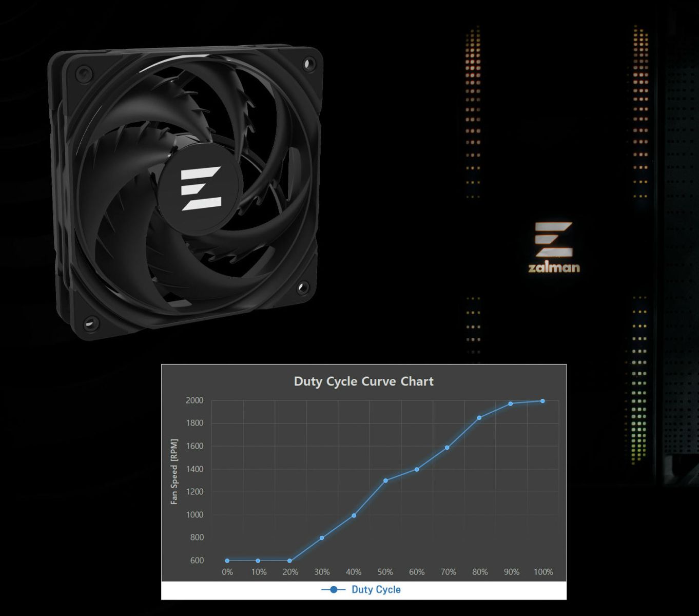Click the Duty Cycle Curve Chart title

click(363, 381)
